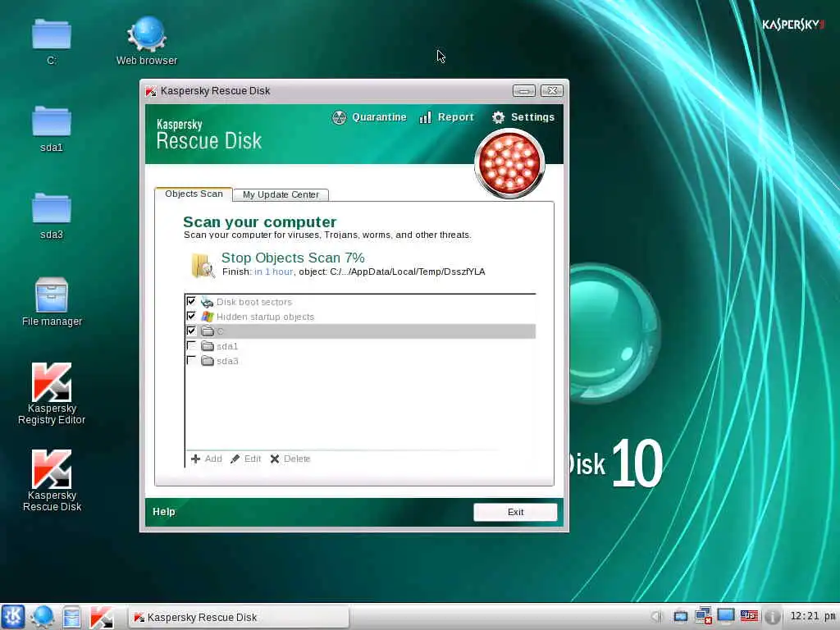This screenshot has height=630, width=840.
Task: Open the KDE start menu button
Action: tap(13, 617)
